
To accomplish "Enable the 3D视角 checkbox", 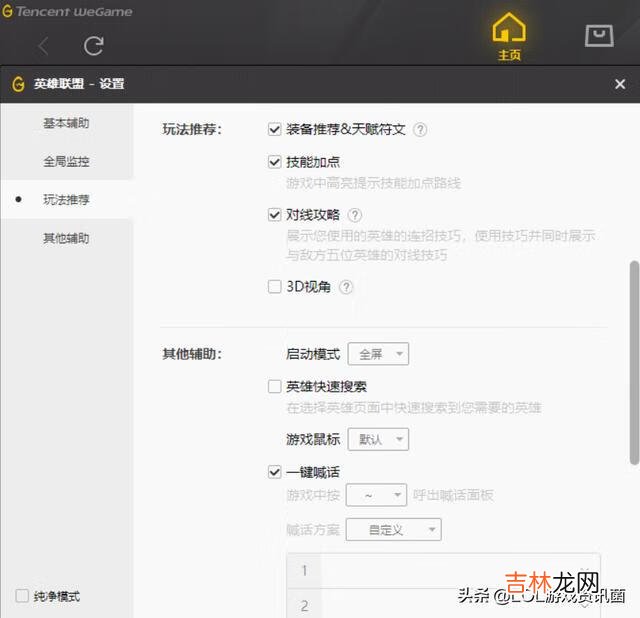I will [274, 287].
